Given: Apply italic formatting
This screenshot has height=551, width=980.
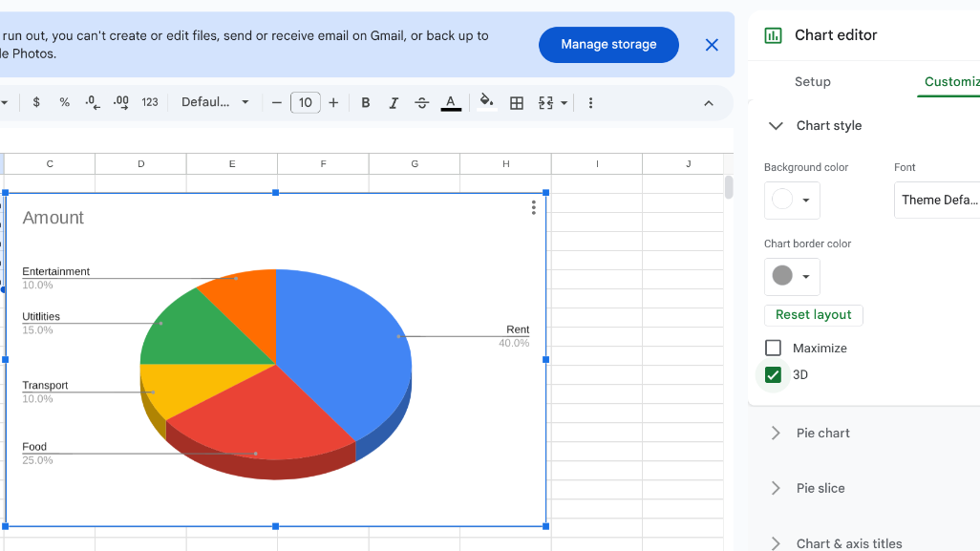Looking at the screenshot, I should 394,103.
